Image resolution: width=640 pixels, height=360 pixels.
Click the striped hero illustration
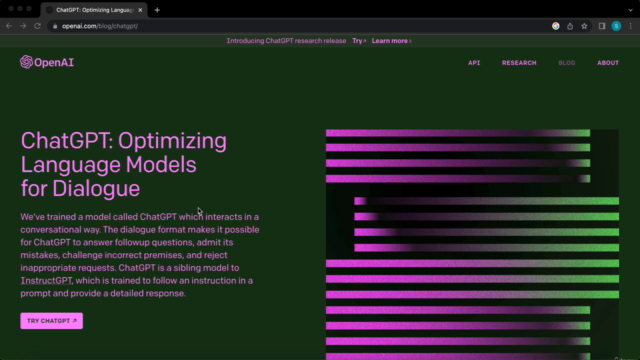click(472, 244)
